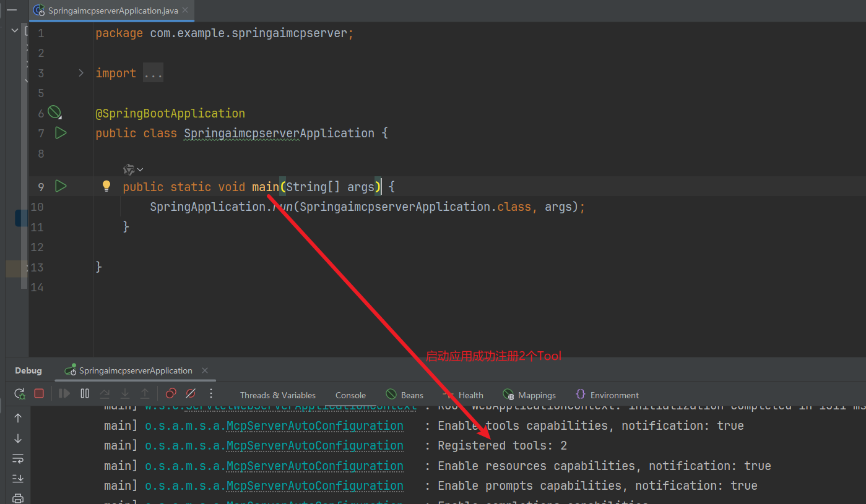This screenshot has height=504, width=866.
Task: Open the Mappings tab
Action: coord(536,395)
